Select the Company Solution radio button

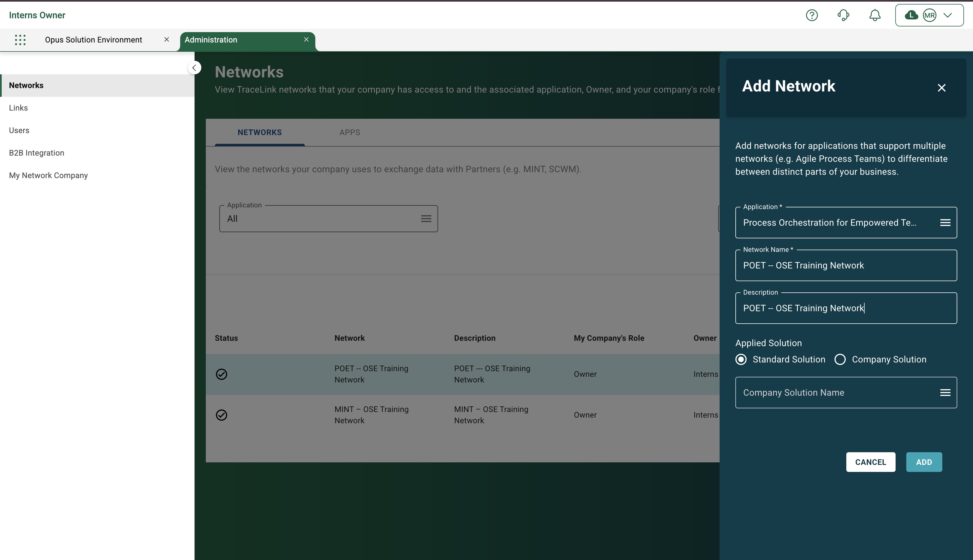pyautogui.click(x=840, y=359)
